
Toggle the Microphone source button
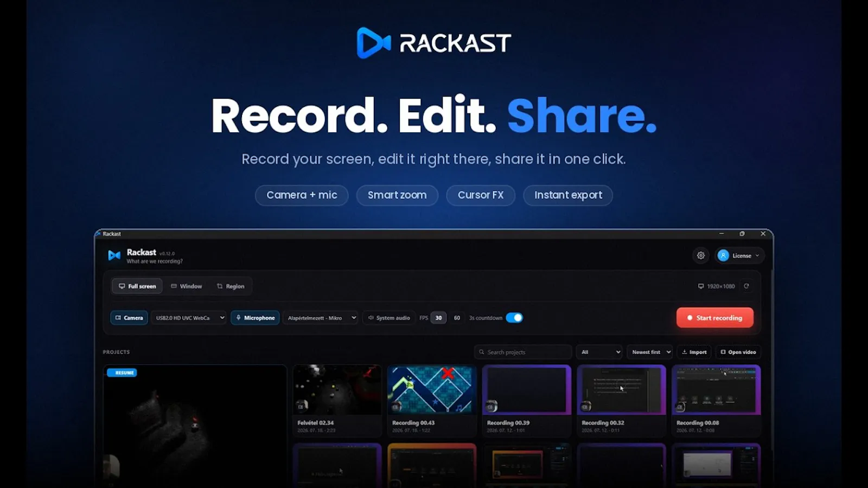click(255, 318)
